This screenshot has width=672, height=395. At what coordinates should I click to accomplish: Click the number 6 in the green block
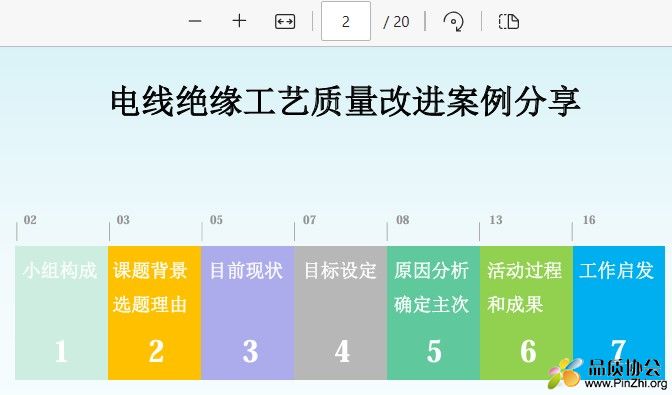[x=528, y=351]
